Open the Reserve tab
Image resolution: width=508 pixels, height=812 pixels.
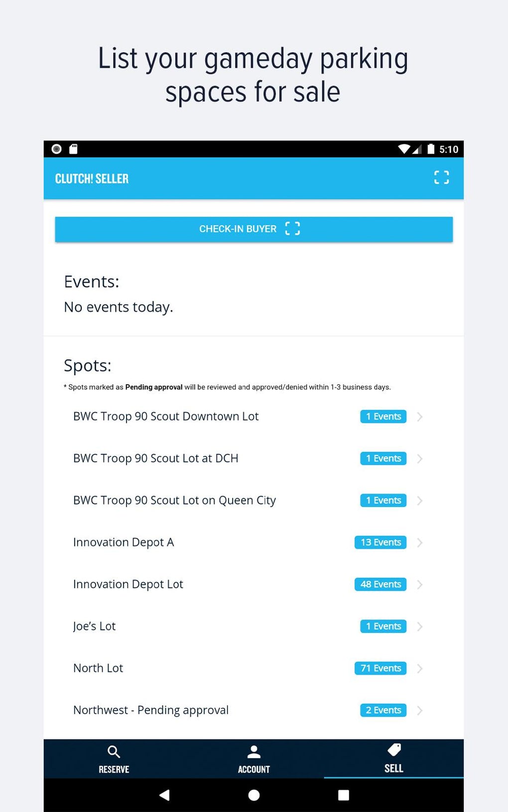(x=114, y=759)
